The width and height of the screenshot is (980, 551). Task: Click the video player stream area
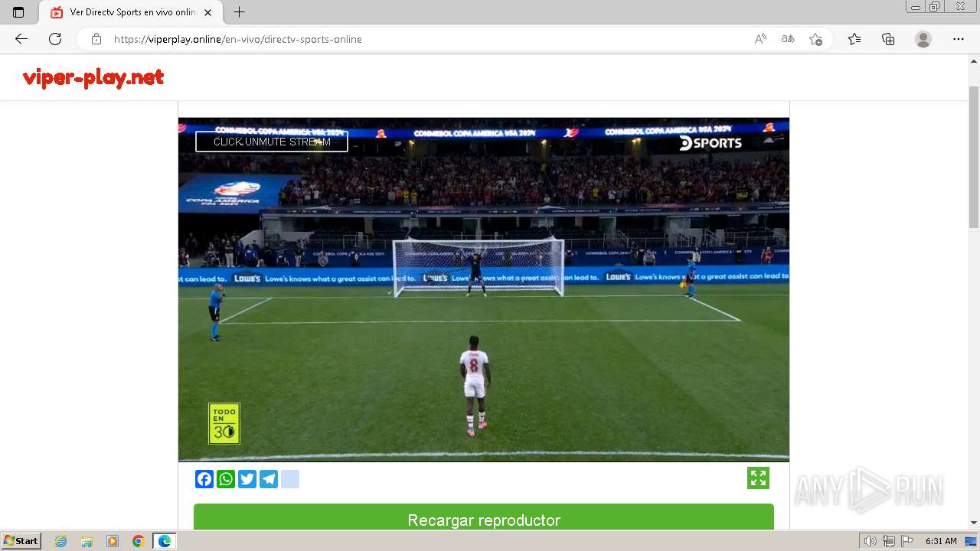484,289
